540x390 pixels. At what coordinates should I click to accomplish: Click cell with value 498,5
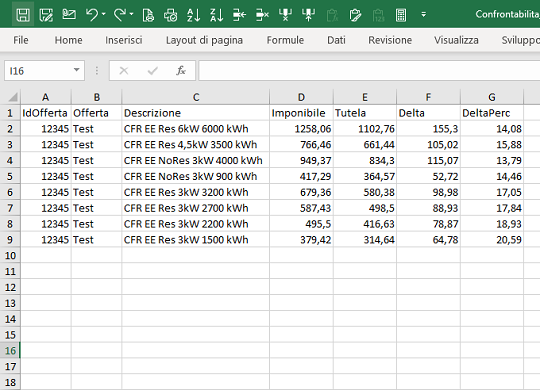365,208
